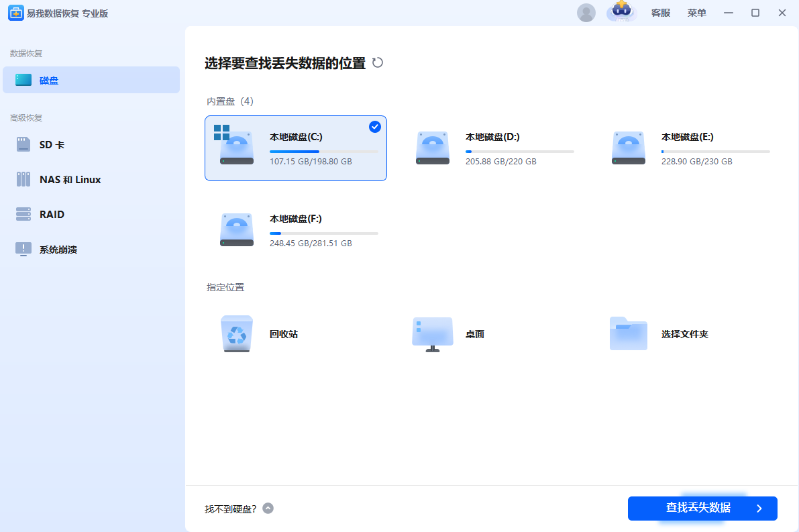Start scan with 查找丢失数据 button
Screen dimensions: 799x532
point(702,508)
